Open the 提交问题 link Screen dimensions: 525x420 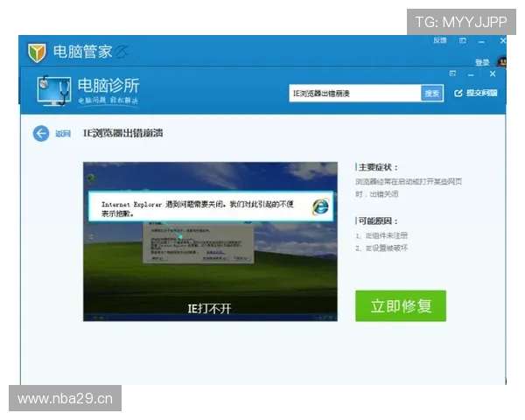click(x=481, y=93)
